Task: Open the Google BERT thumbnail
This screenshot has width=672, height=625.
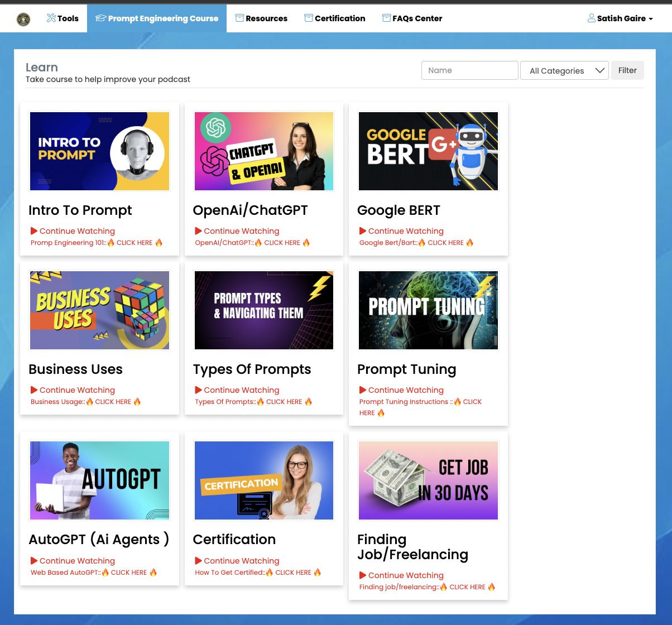Action: 428,151
